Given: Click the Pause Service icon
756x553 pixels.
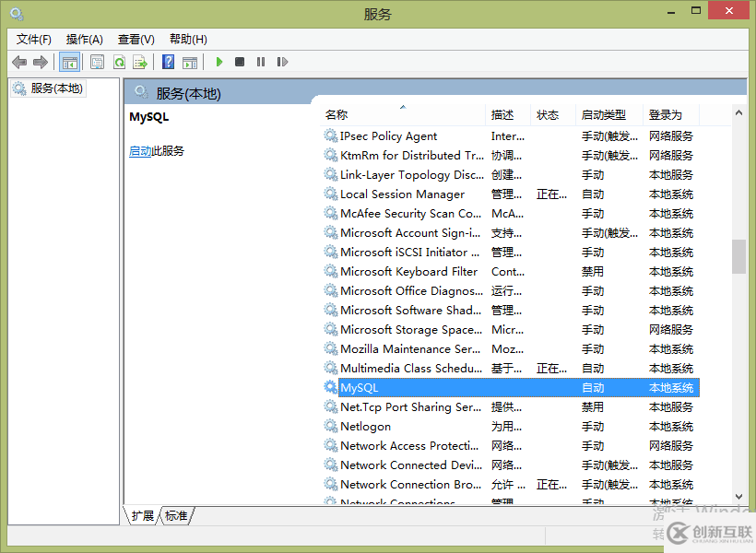Looking at the screenshot, I should (x=261, y=62).
